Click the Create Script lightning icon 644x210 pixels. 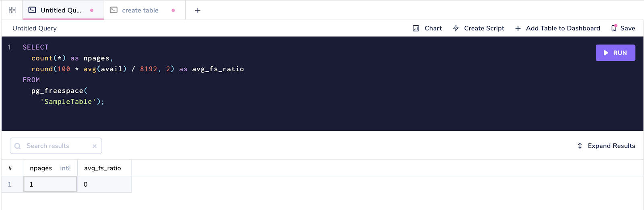(456, 28)
